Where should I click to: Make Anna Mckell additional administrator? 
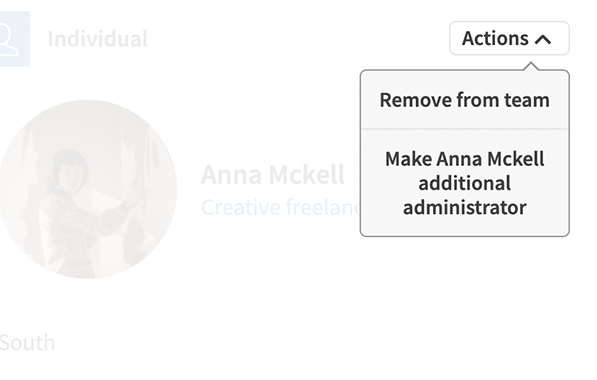click(465, 183)
